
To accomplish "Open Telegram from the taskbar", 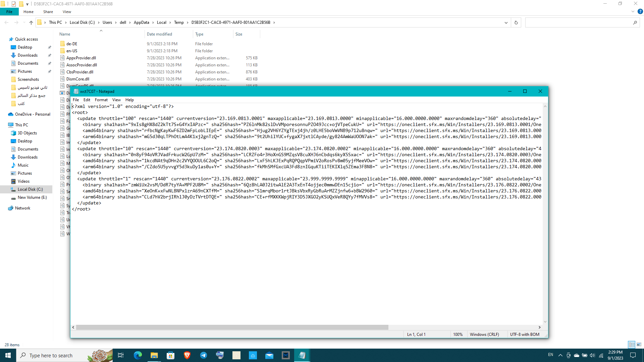I will coord(204,355).
